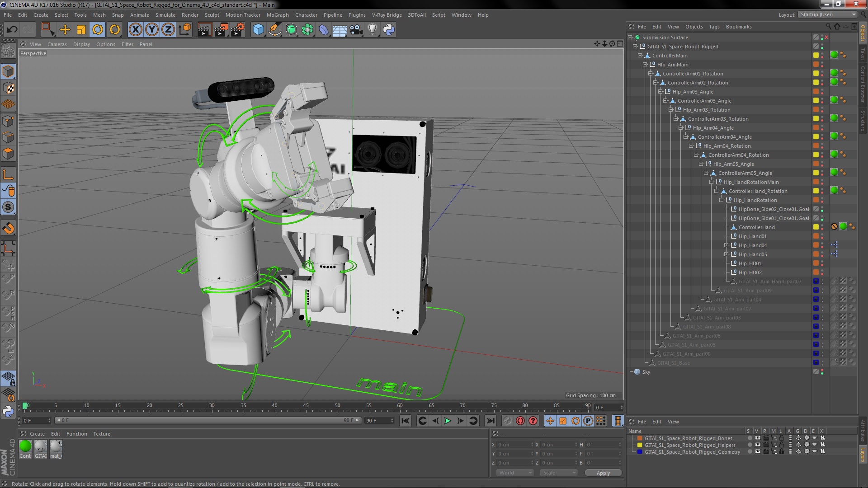Click the Apply button
Viewport: 868px width, 488px height.
click(603, 473)
